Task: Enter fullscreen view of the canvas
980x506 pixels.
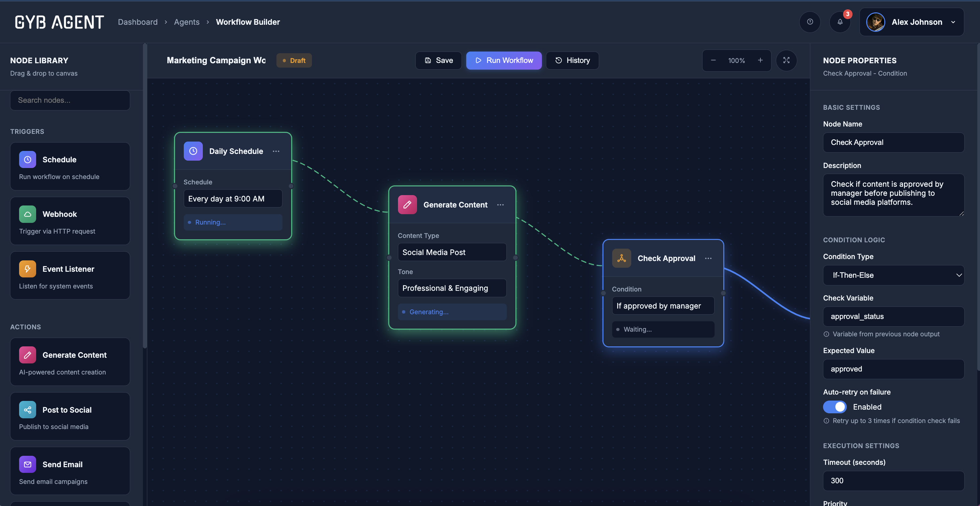Action: (x=786, y=60)
